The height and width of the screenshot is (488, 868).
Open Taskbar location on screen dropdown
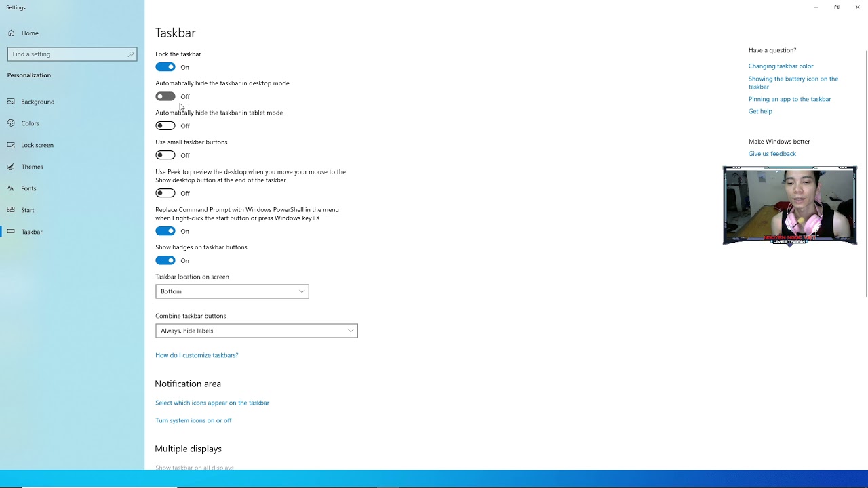coord(232,291)
